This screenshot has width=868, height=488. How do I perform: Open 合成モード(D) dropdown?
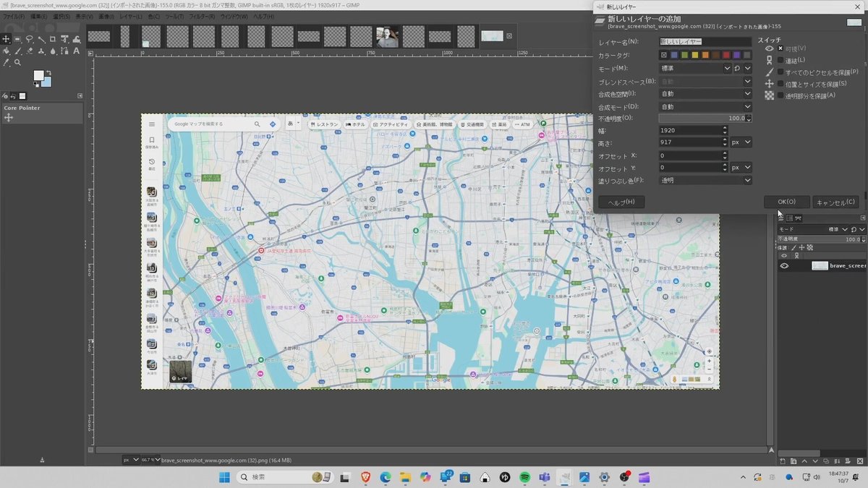click(x=705, y=107)
